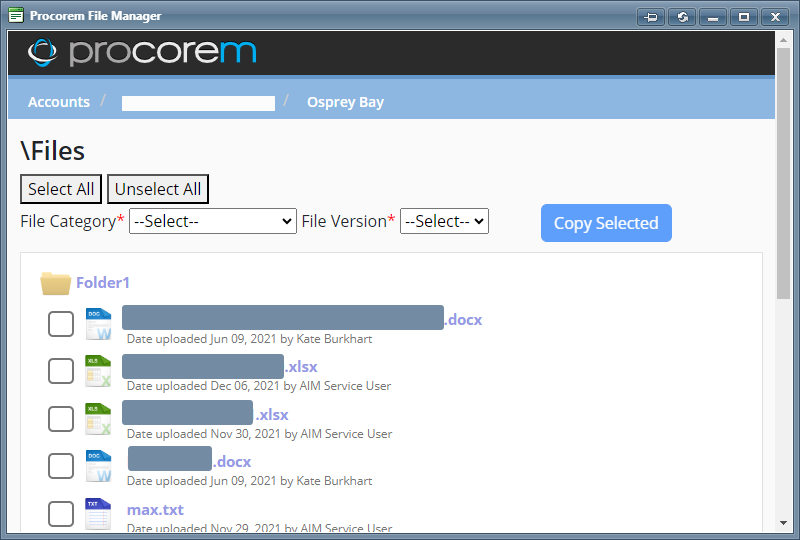This screenshot has height=540, width=800.
Task: Go to Accounts breadcrumb
Action: (x=59, y=102)
